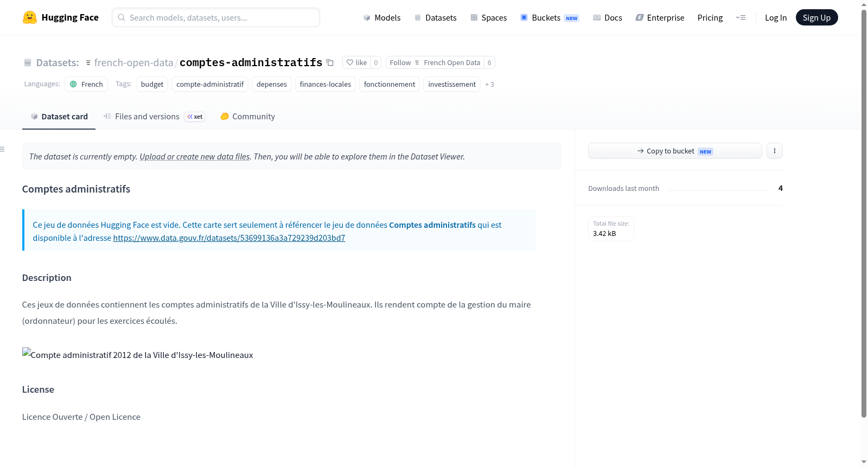Go to Spaces
Viewport: 868px width, 467px height.
[489, 17]
